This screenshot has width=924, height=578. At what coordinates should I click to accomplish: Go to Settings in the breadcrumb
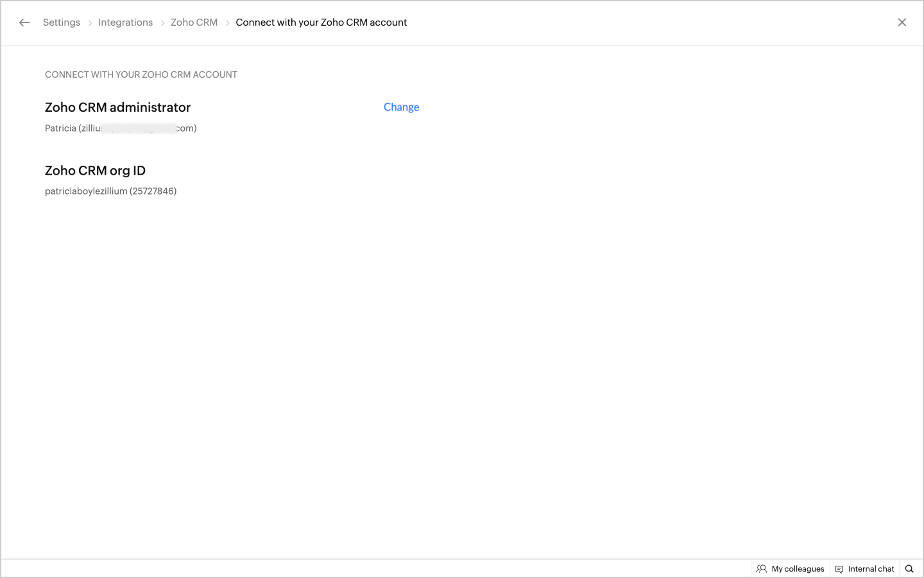click(62, 22)
